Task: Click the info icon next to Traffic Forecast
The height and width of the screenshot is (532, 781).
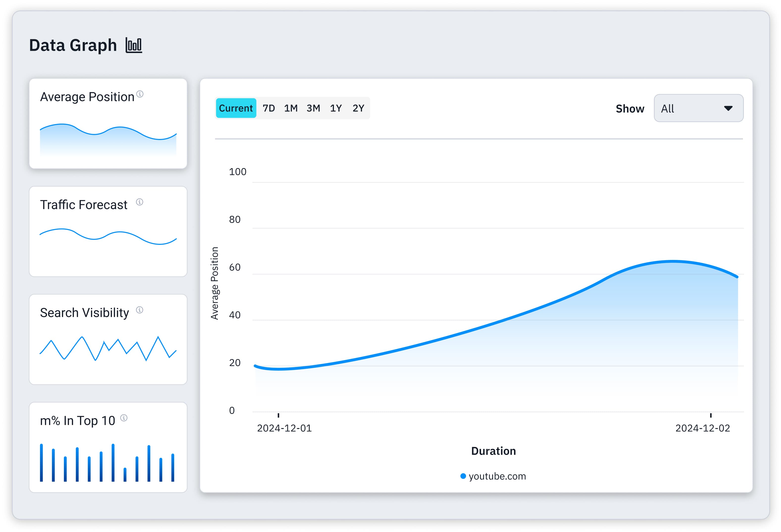Action: 139,202
